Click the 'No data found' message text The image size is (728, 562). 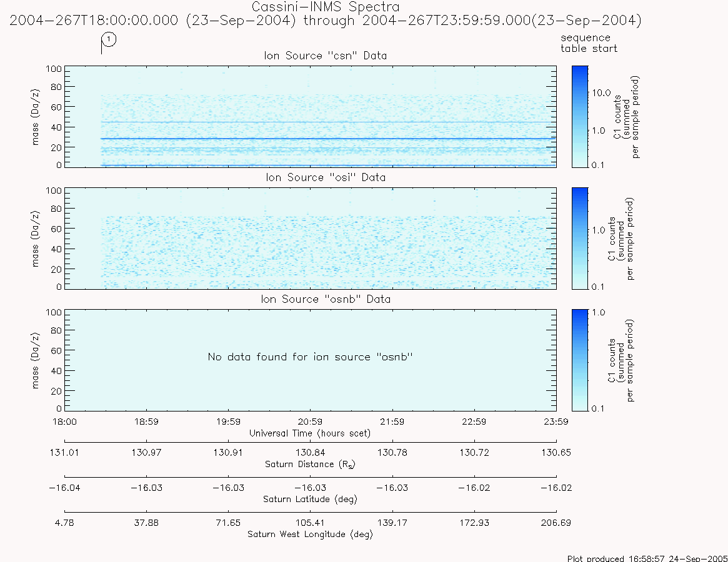pyautogui.click(x=310, y=357)
